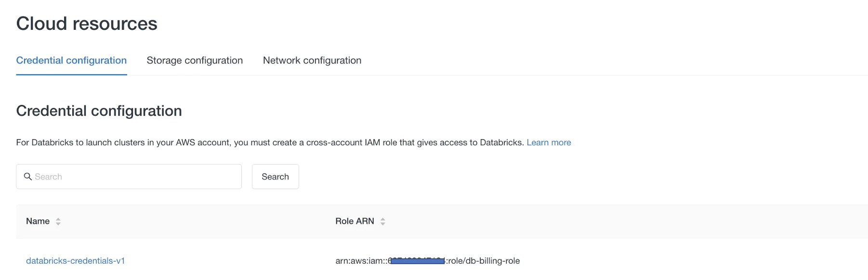Select the Credential configuration tab
The height and width of the screenshot is (280, 868).
[71, 61]
